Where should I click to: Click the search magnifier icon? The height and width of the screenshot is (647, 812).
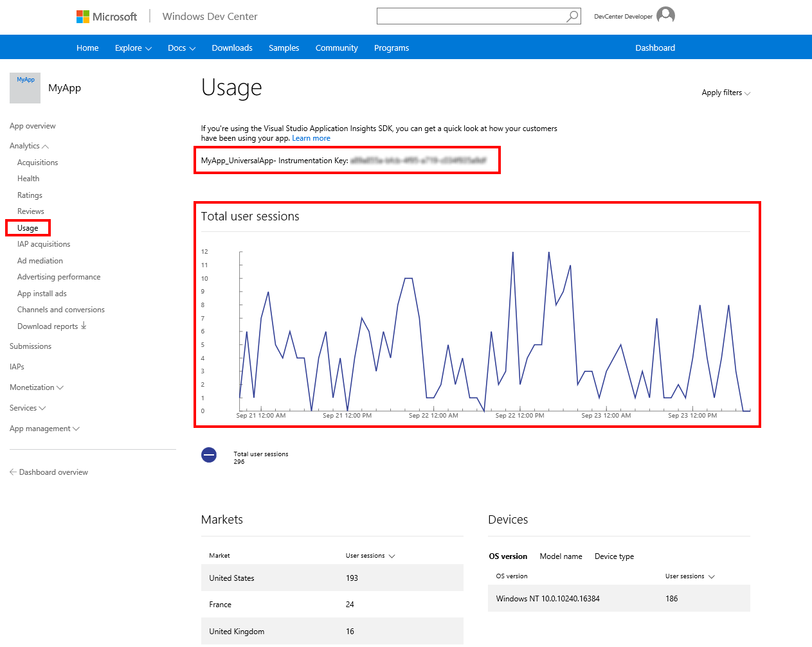(x=572, y=16)
